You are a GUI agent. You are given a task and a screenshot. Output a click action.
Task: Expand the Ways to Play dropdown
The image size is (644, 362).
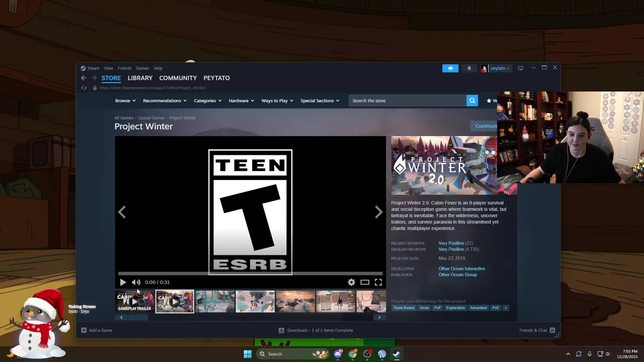tap(278, 101)
